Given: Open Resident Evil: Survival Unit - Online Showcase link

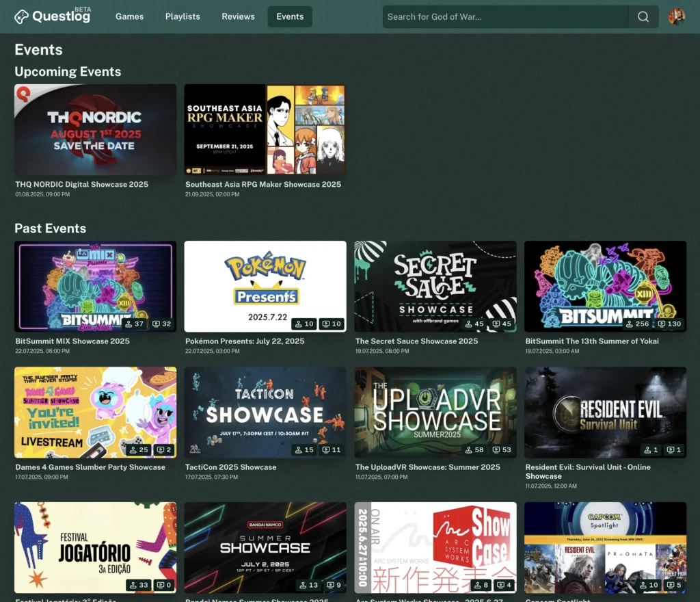Looking at the screenshot, I should tap(588, 471).
